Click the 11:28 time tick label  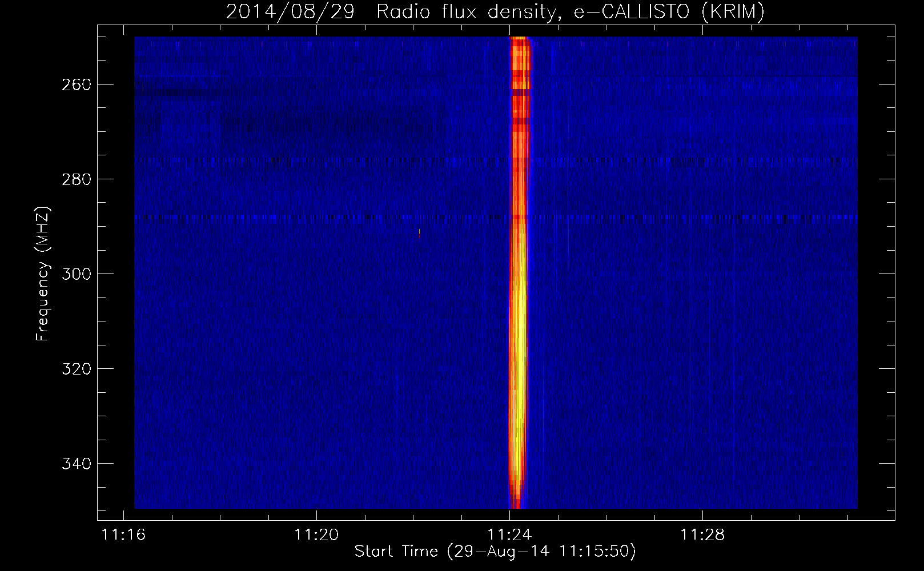(702, 535)
